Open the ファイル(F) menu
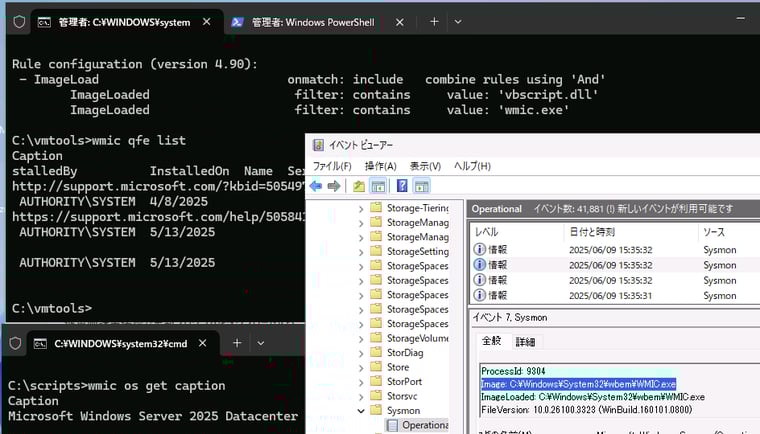The width and height of the screenshot is (760, 434). pyautogui.click(x=332, y=166)
